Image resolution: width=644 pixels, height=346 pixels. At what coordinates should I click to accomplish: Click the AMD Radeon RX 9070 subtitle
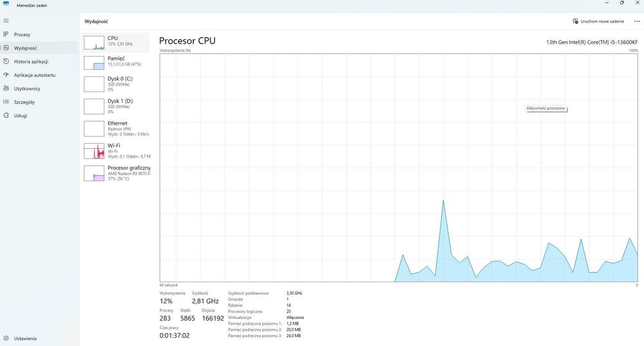(x=129, y=173)
